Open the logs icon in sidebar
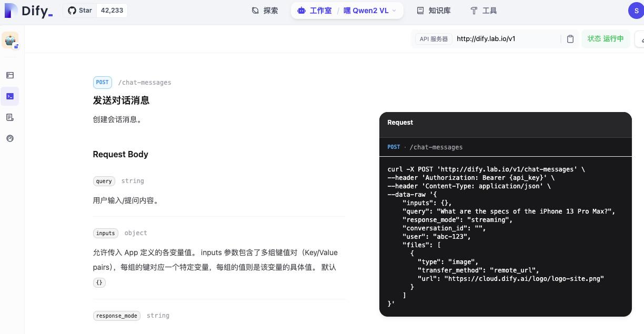Image resolution: width=644 pixels, height=334 pixels. [10, 117]
